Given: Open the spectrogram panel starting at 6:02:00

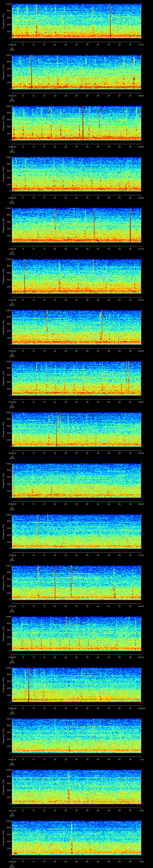Looking at the screenshot, I should (x=76, y=838).
